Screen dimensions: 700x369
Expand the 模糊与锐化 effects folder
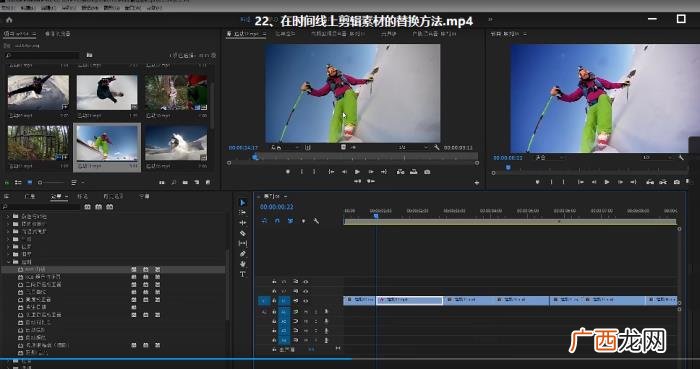pyautogui.click(x=8, y=224)
